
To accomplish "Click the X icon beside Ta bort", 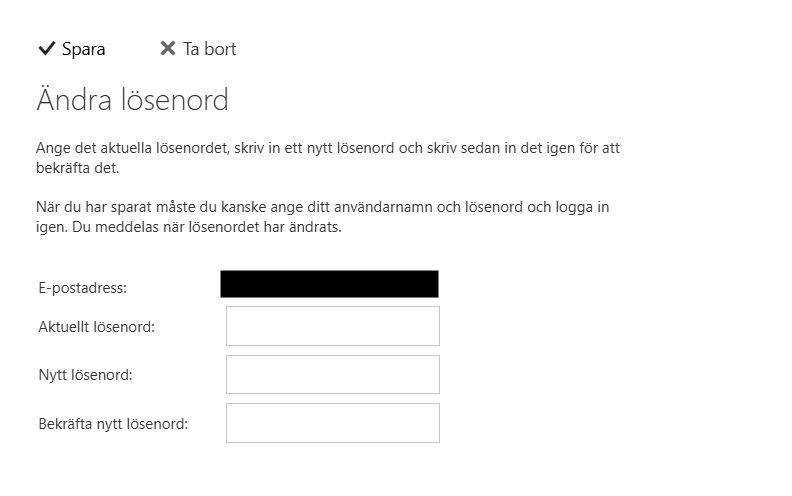I will coord(168,48).
